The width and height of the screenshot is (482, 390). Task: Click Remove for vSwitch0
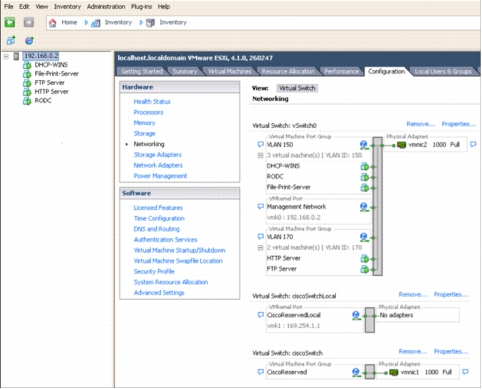421,124
